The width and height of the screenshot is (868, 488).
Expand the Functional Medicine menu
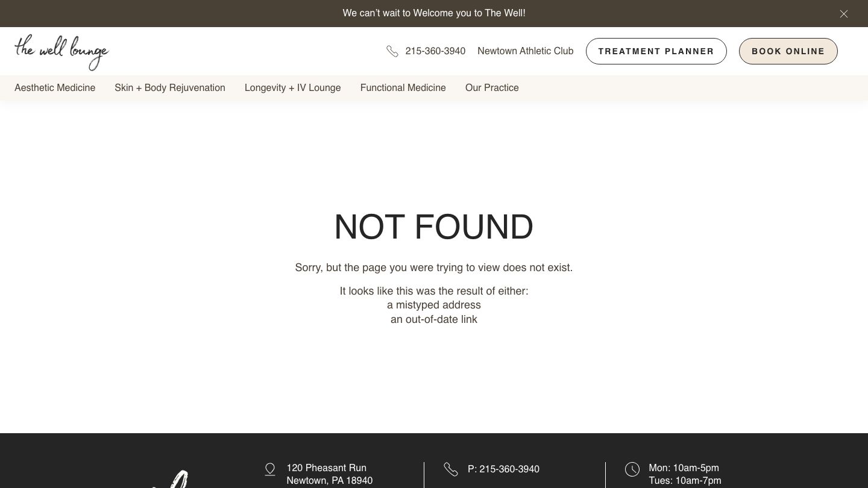click(403, 88)
